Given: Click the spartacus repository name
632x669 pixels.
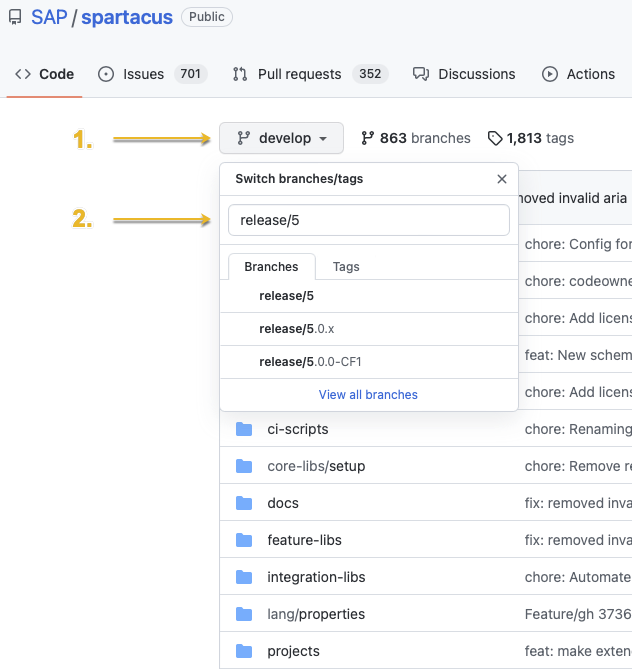Looking at the screenshot, I should coord(127,17).
